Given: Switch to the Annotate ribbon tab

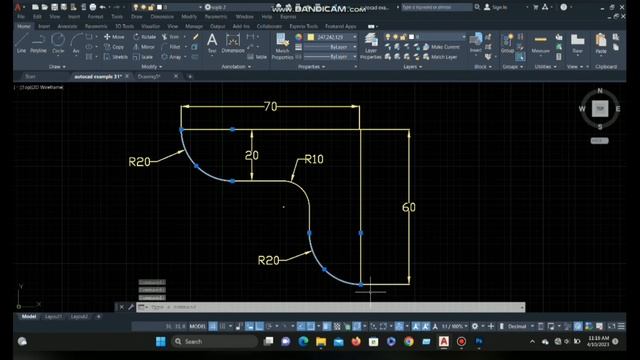Looking at the screenshot, I should [x=67, y=26].
